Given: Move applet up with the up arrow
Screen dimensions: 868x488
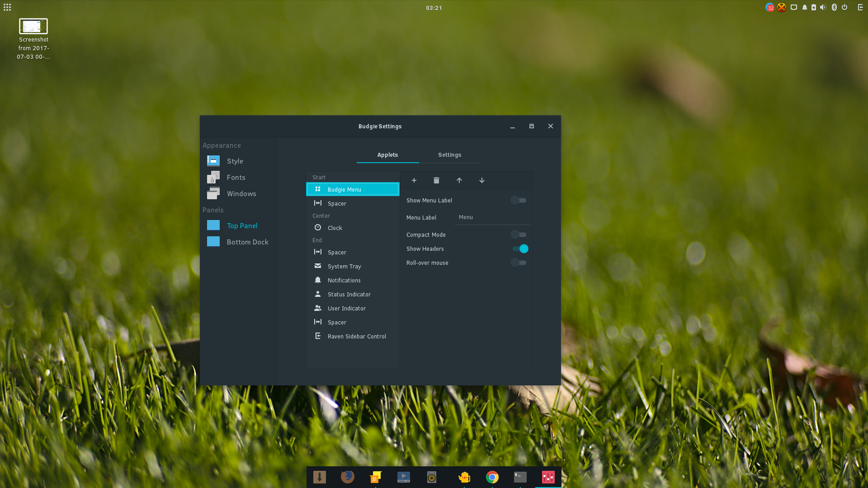Looking at the screenshot, I should tap(459, 180).
